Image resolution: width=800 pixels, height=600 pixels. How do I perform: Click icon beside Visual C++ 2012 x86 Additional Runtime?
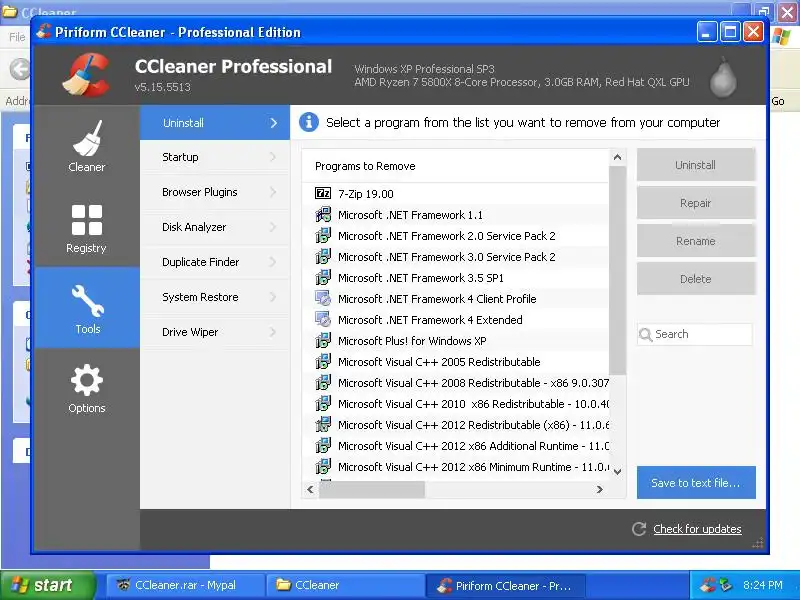[x=323, y=445]
